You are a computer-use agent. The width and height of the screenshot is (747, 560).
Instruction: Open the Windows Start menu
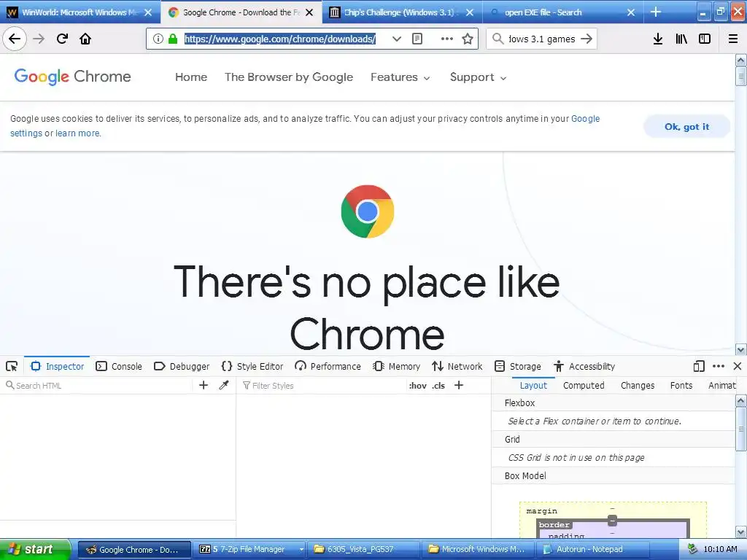[35, 550]
